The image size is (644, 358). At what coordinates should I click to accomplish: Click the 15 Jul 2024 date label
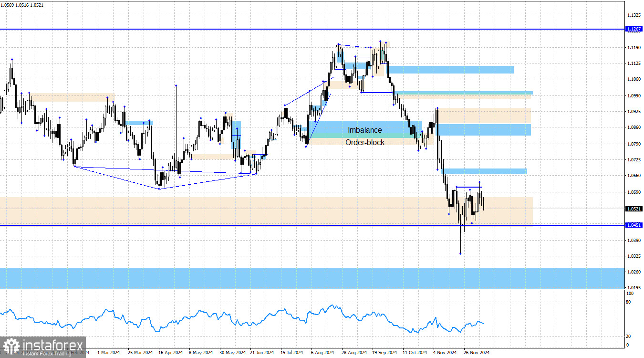click(x=292, y=353)
